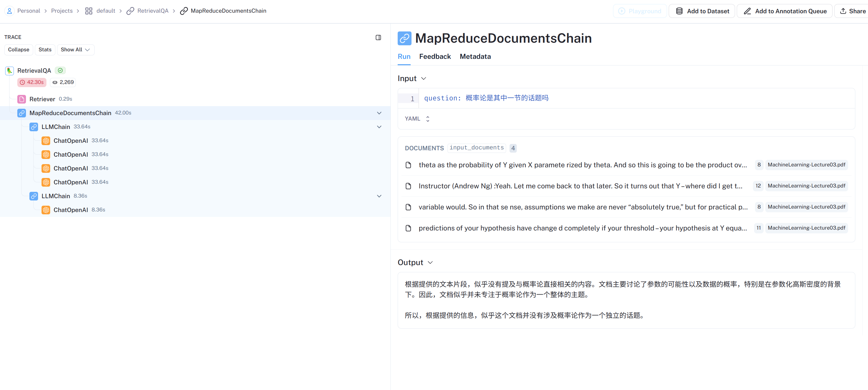The image size is (868, 390).
Task: Switch to the Feedback tab
Action: (435, 57)
